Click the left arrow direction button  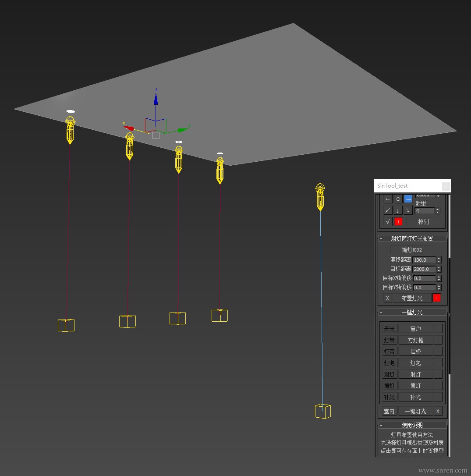tap(388, 199)
